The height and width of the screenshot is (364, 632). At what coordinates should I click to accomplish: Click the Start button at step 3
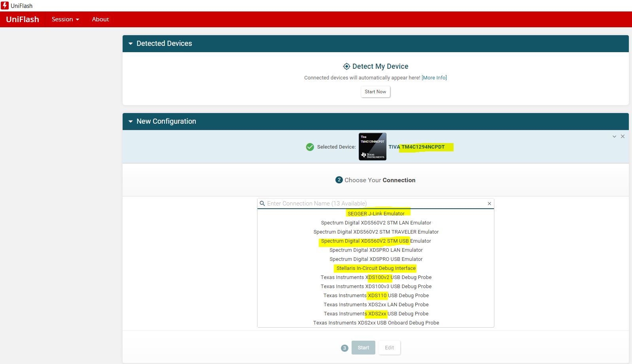pos(363,348)
